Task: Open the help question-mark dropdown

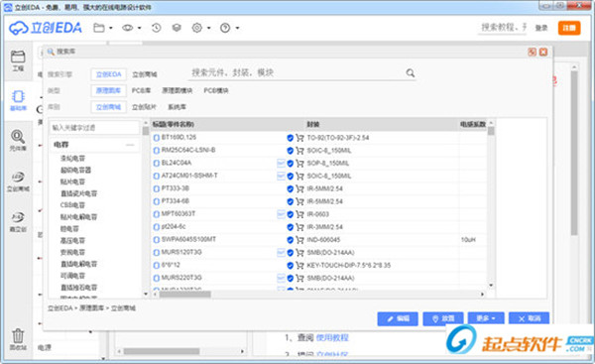Action: coord(230,28)
